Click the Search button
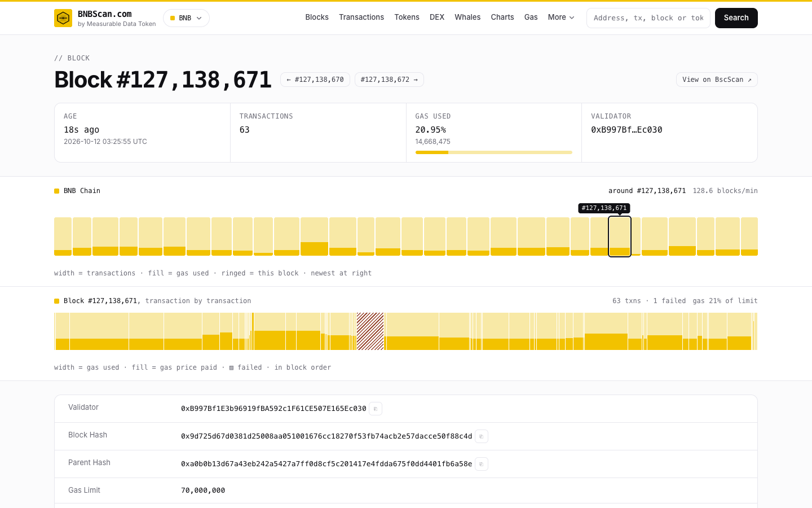Viewport: 812px width, 508px height. coord(736,18)
